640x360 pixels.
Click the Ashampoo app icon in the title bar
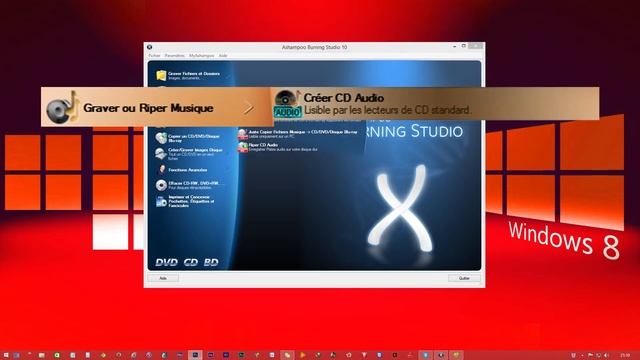tap(150, 47)
